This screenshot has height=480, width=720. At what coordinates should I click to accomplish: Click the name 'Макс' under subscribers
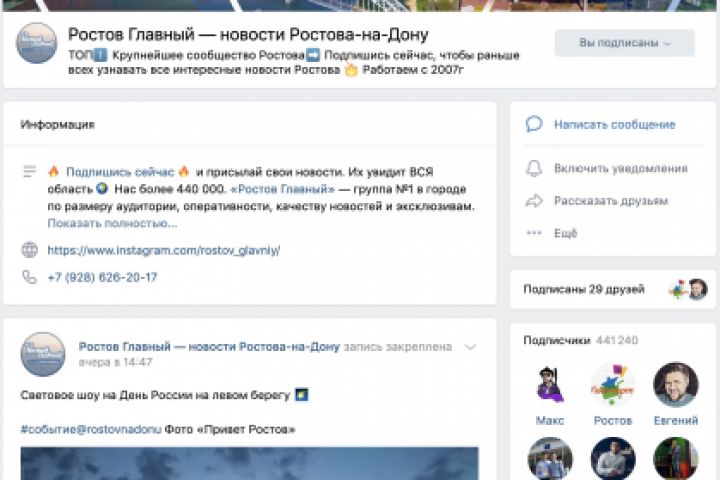[x=550, y=420]
